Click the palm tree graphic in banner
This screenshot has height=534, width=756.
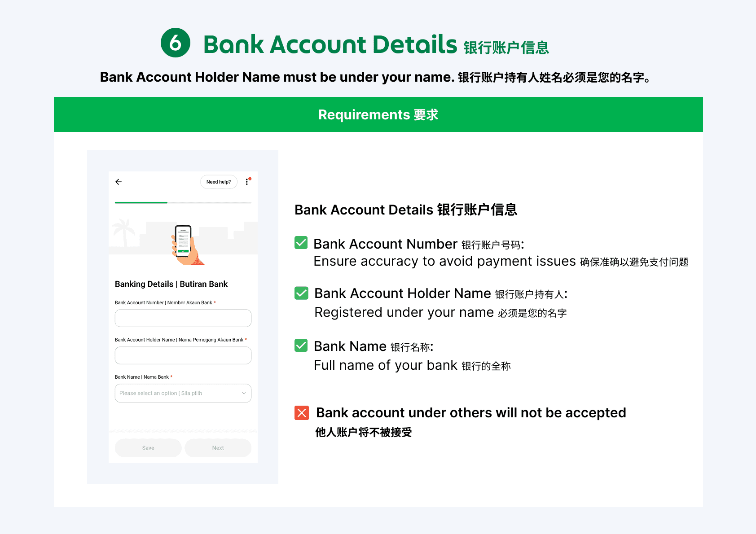pos(124,232)
